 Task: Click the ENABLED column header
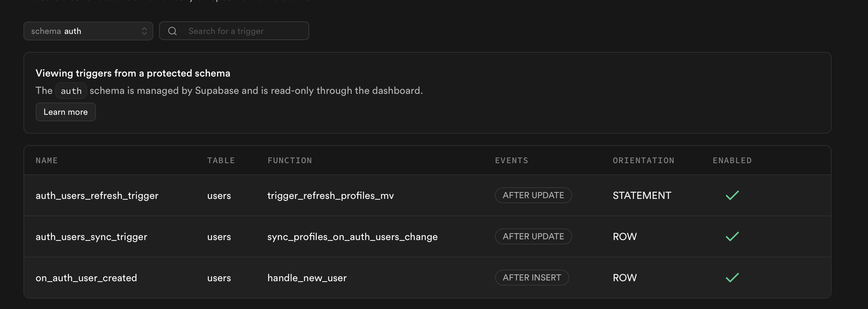click(732, 161)
